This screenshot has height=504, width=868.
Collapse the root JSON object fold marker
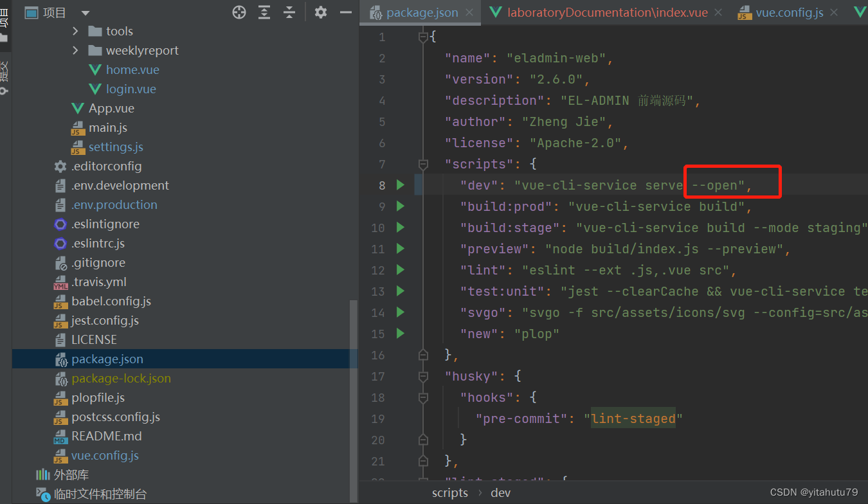click(x=423, y=37)
